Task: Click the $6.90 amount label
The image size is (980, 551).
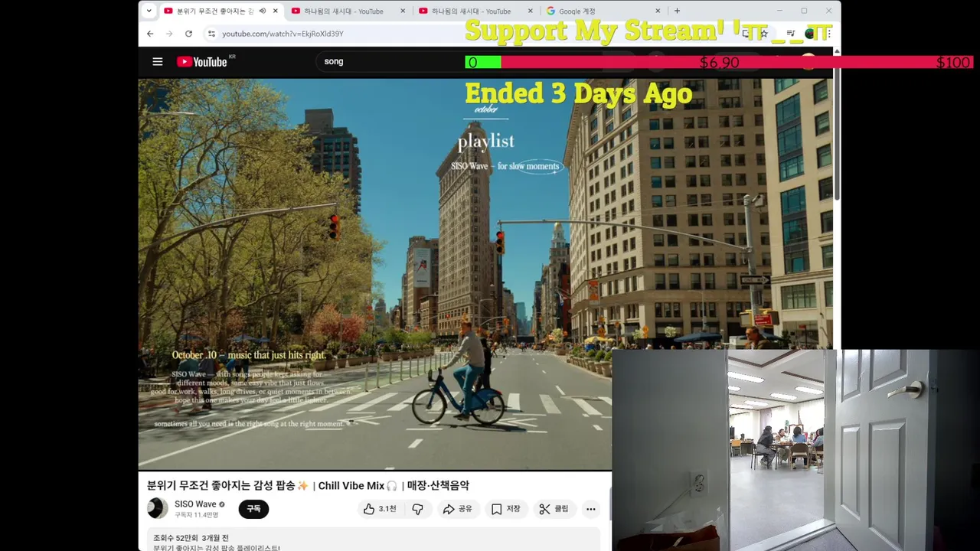Action: click(x=720, y=62)
